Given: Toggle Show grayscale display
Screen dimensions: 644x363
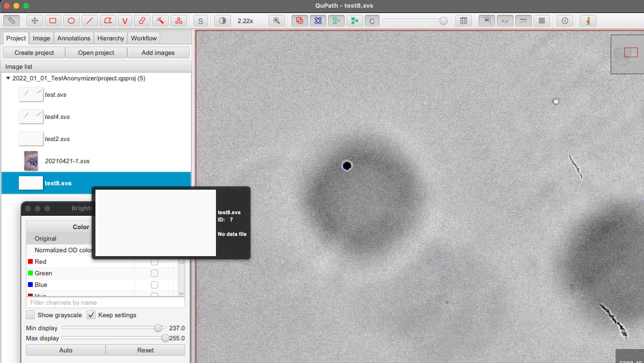Looking at the screenshot, I should 30,315.
